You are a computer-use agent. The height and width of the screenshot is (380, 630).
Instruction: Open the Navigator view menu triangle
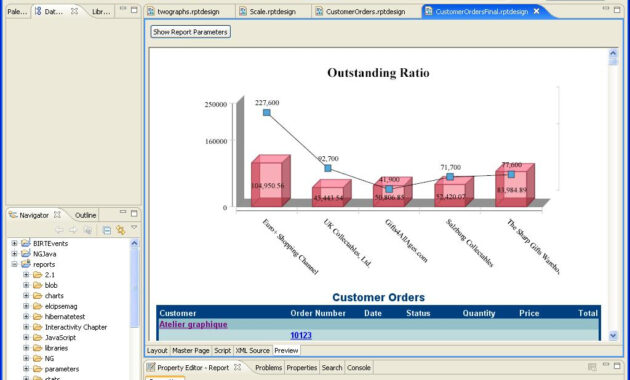point(134,228)
